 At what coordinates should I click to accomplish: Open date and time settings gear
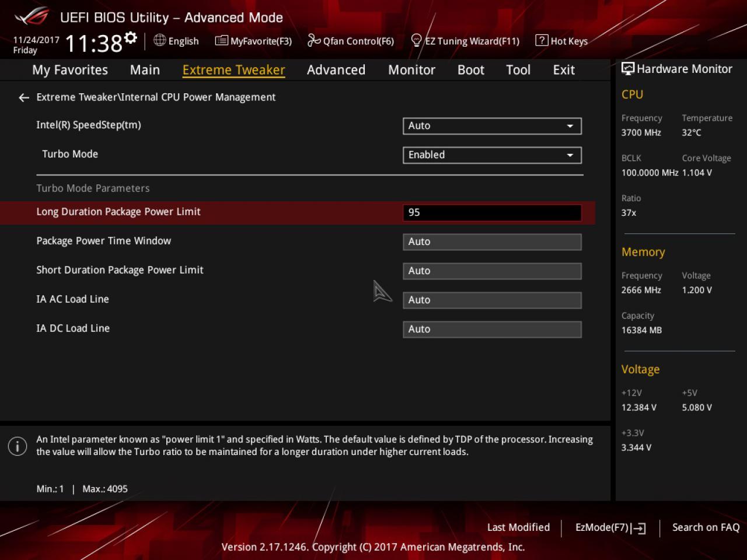click(131, 38)
